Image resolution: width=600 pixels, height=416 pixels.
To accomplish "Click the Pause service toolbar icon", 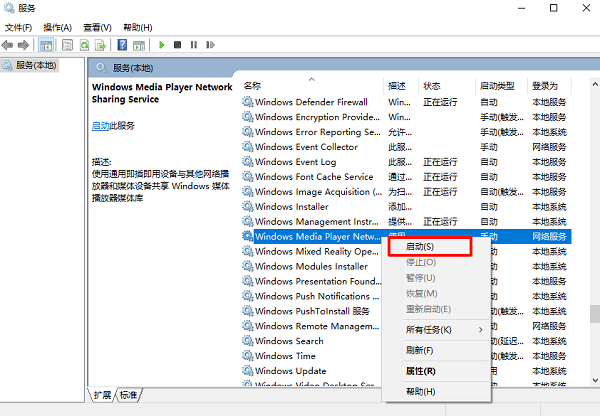I will 194,45.
